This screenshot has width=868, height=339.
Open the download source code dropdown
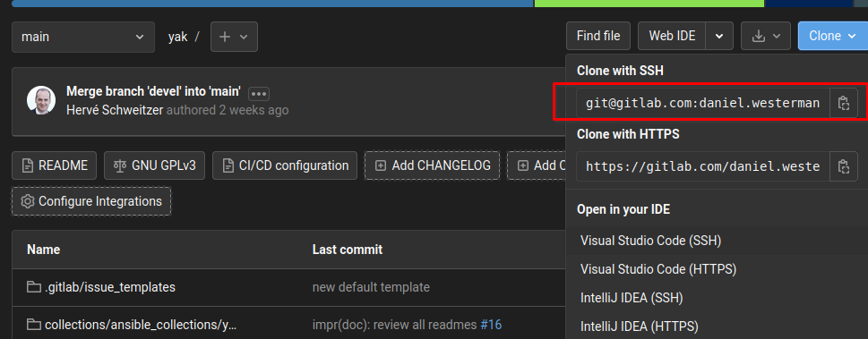pyautogui.click(x=767, y=37)
